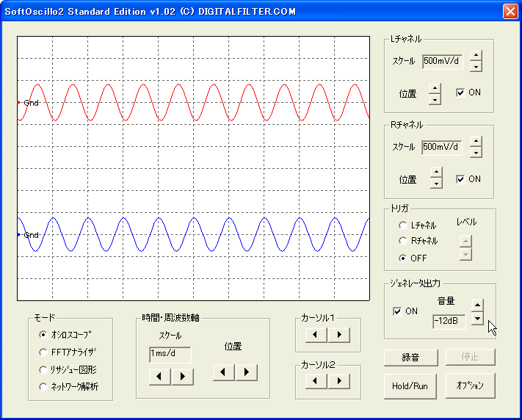This screenshot has height=420, width=522.
Task: Click the Hold/Run button
Action: [410, 386]
